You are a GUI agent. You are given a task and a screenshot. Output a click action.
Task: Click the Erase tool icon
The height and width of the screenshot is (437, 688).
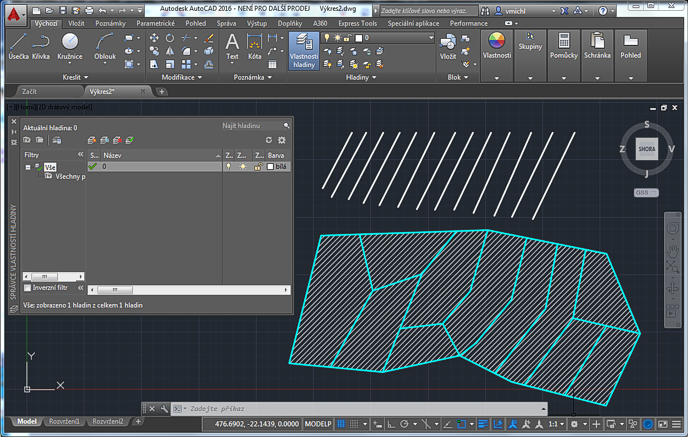pos(209,38)
